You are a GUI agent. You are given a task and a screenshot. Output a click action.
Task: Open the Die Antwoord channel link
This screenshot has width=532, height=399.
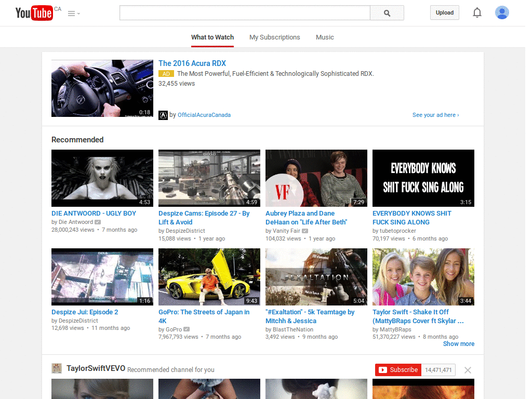pos(76,222)
